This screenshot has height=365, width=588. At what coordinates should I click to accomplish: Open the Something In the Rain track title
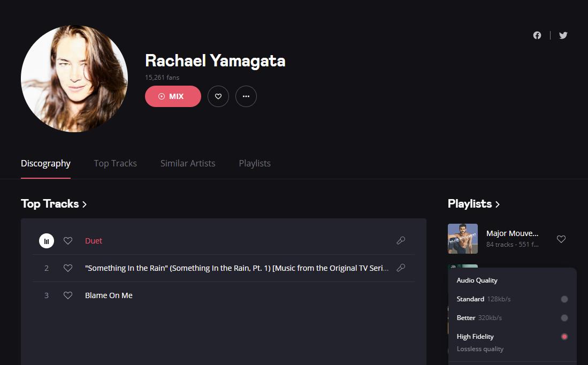(x=236, y=268)
